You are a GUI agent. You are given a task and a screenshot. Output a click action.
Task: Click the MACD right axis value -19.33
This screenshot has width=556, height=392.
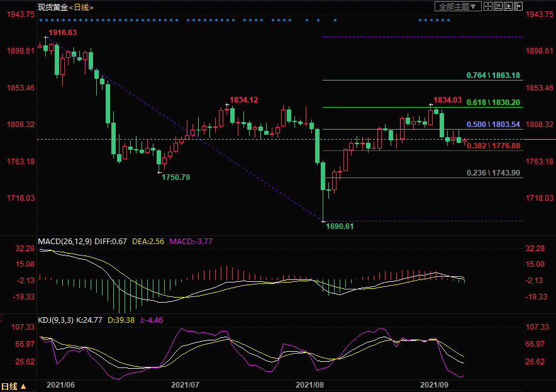[537, 297]
